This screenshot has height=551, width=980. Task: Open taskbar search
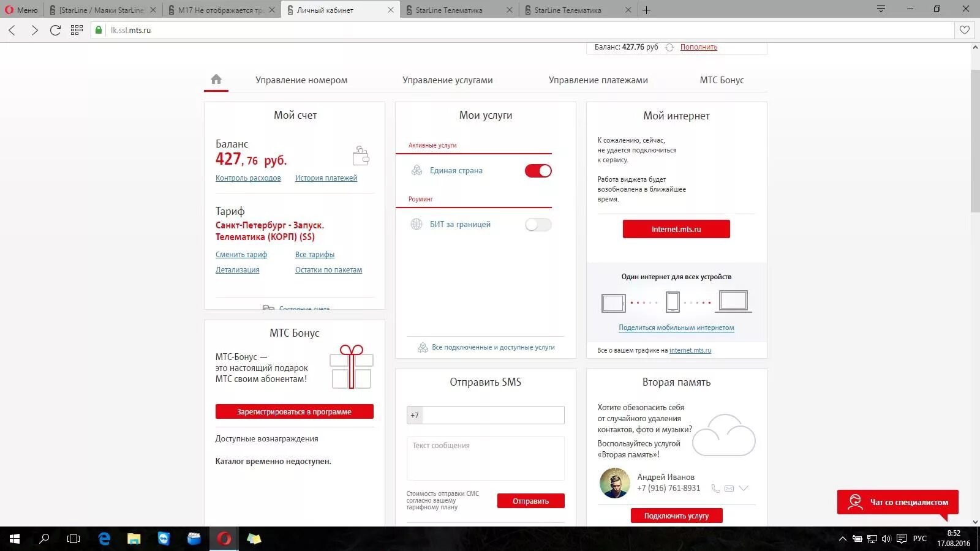pos(44,539)
